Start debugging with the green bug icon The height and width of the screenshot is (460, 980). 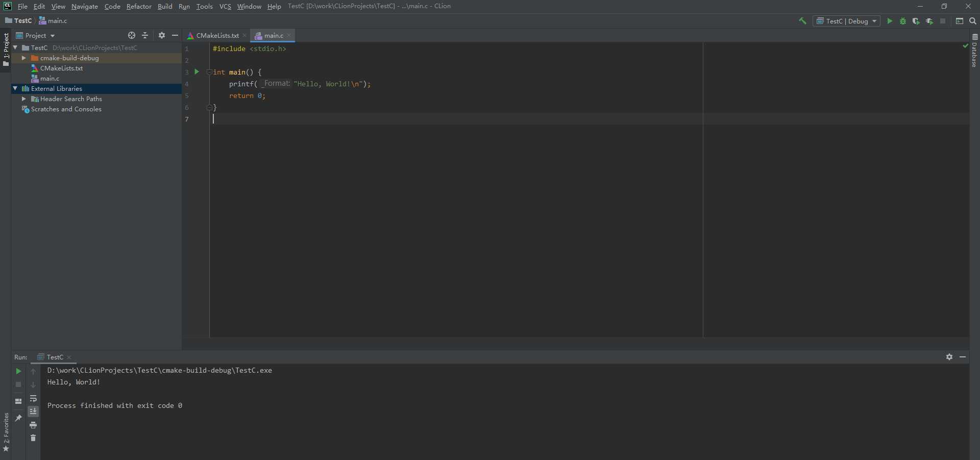(x=903, y=21)
